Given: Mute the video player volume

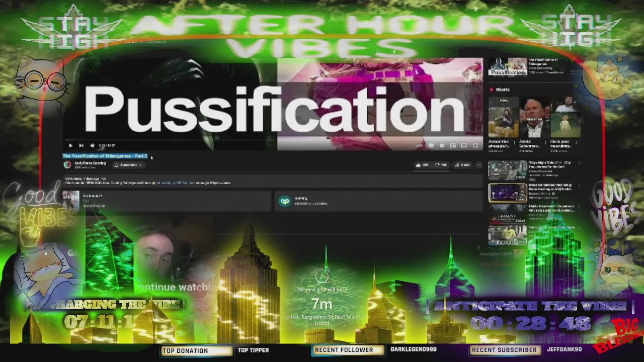Looking at the screenshot, I should (x=92, y=146).
